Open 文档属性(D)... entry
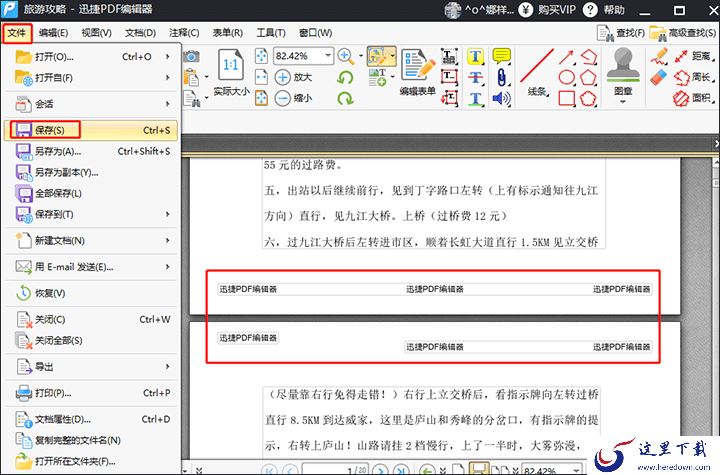This screenshot has height=475, width=720. 92,419
